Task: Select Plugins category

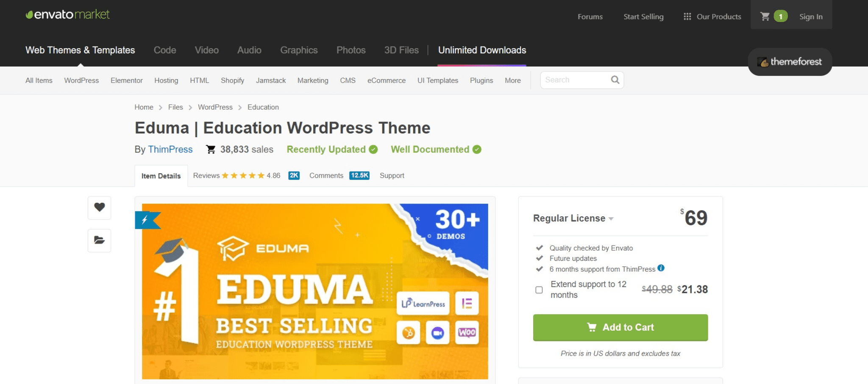Action: tap(481, 80)
